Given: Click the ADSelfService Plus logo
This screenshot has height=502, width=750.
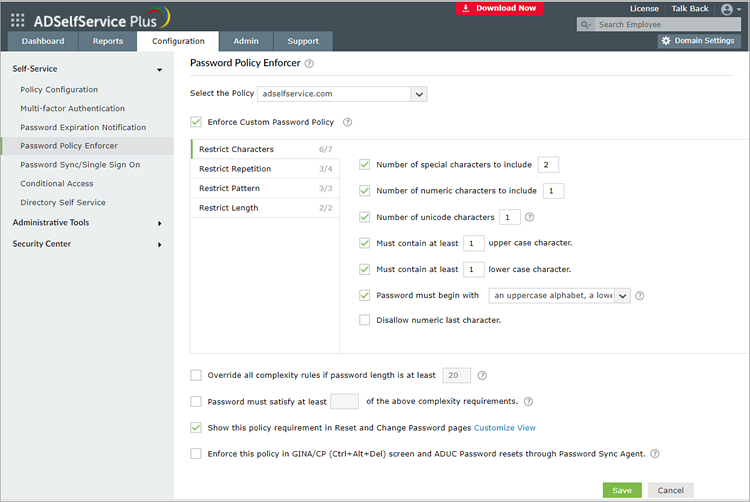Looking at the screenshot, I should click(x=101, y=18).
